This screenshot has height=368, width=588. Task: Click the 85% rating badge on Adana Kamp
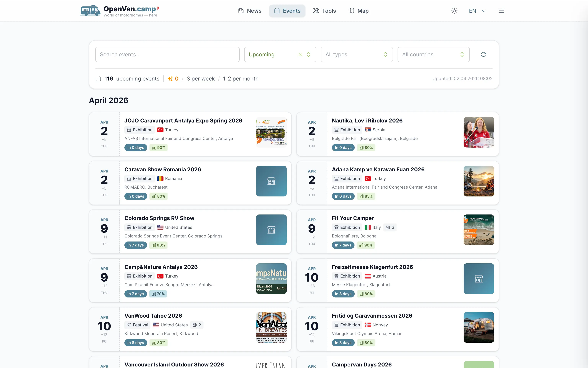pyautogui.click(x=366, y=196)
